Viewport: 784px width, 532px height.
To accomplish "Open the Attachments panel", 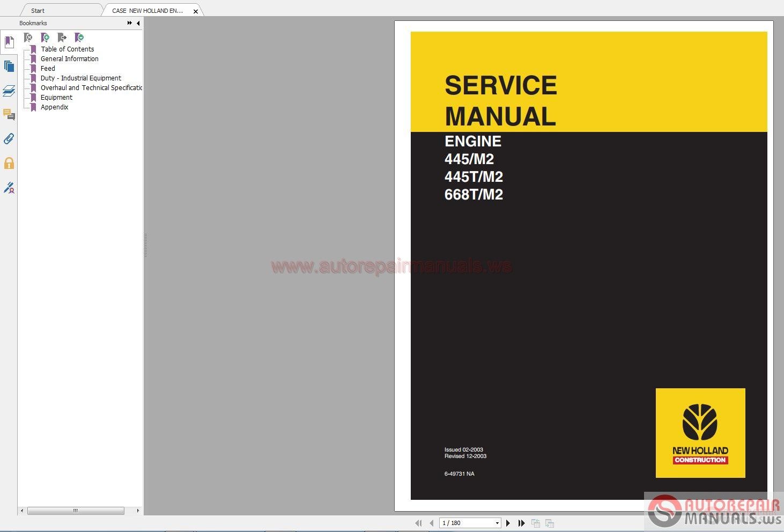I will click(x=9, y=139).
